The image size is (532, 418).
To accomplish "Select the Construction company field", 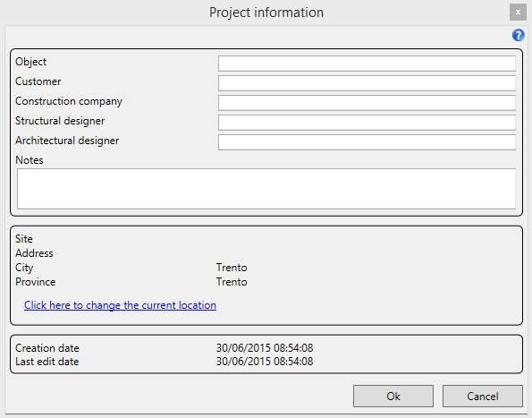I will point(367,103).
